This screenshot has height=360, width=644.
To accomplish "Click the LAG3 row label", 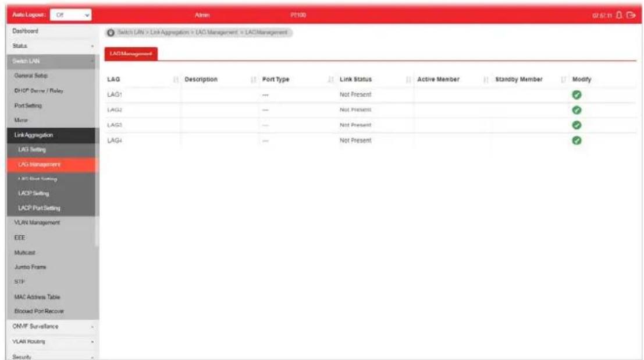I will click(115, 125).
